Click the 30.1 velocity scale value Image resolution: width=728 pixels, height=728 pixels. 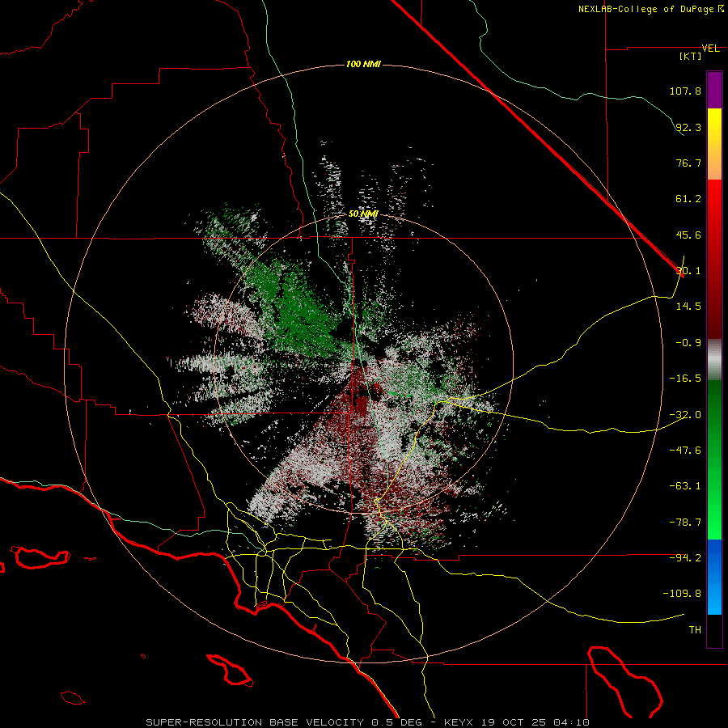pyautogui.click(x=688, y=271)
